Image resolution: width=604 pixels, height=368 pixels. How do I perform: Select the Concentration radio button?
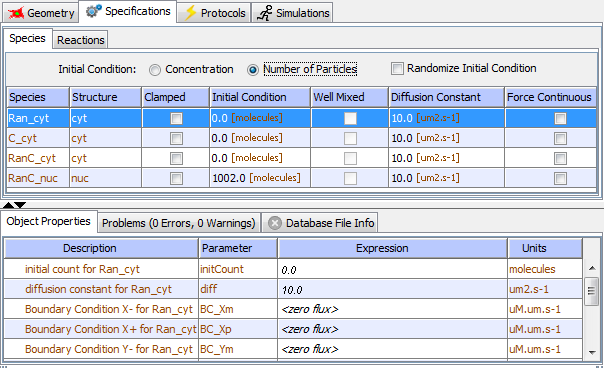pyautogui.click(x=155, y=70)
